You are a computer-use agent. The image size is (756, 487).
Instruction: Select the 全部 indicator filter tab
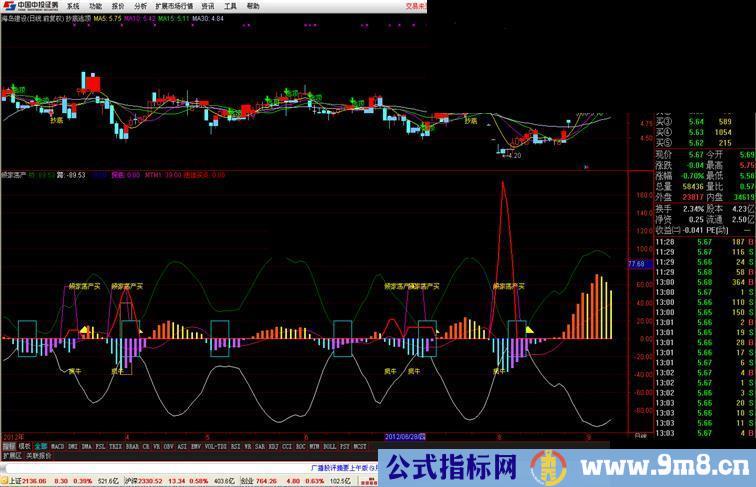pos(40,446)
